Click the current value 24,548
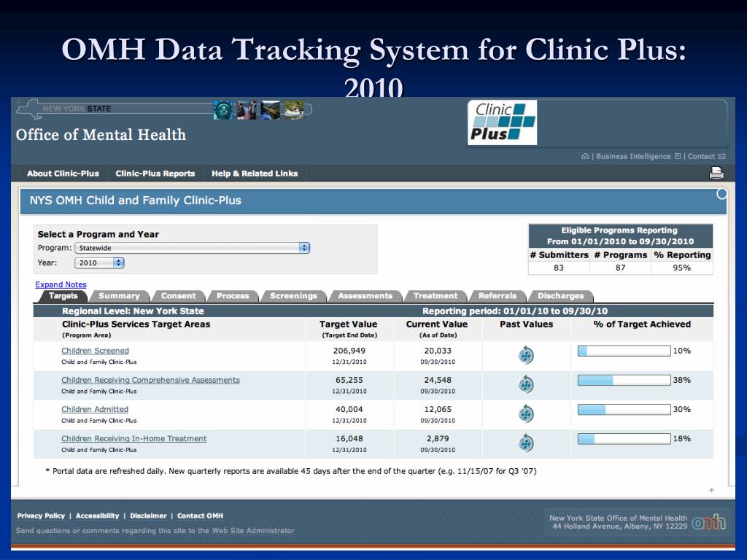The width and height of the screenshot is (747, 560). [x=438, y=380]
